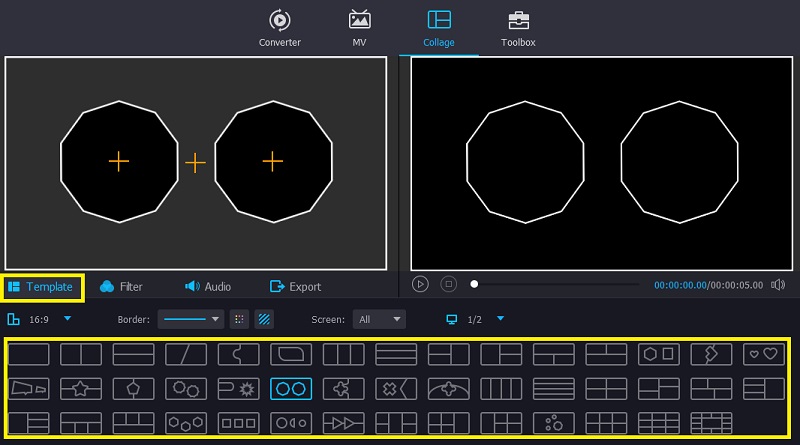This screenshot has height=445, width=800.
Task: Select the star shape collage template
Action: pos(81,388)
